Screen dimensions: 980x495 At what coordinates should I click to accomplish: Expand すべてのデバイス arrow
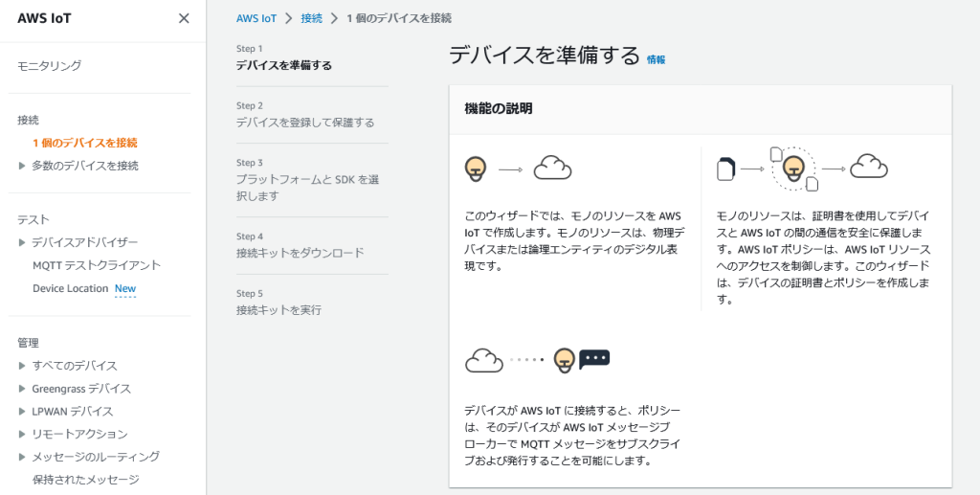coord(22,366)
